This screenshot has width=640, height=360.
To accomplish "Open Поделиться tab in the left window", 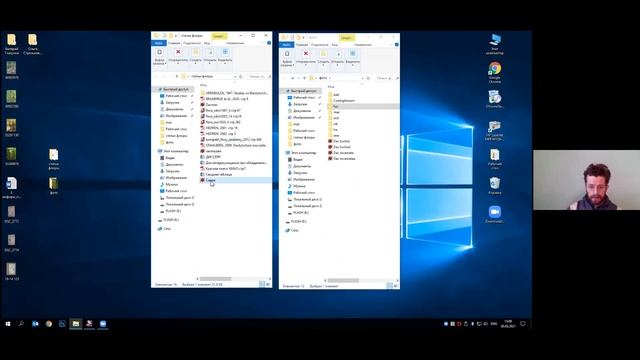I will tap(192, 43).
